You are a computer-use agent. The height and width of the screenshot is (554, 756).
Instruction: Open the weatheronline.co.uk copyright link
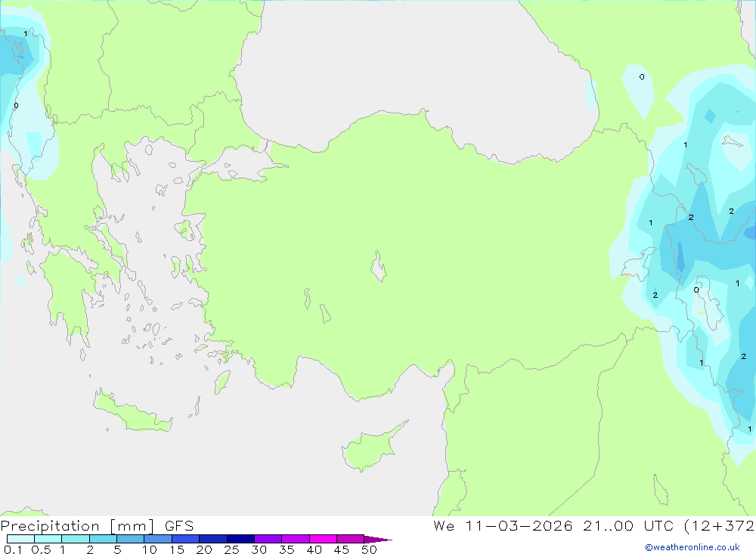click(x=692, y=547)
